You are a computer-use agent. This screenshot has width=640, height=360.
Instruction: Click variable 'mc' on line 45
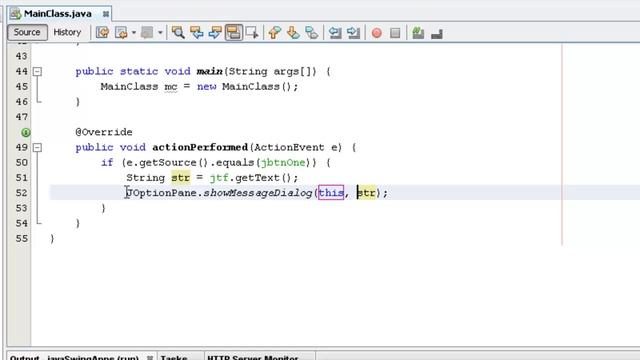pyautogui.click(x=171, y=87)
